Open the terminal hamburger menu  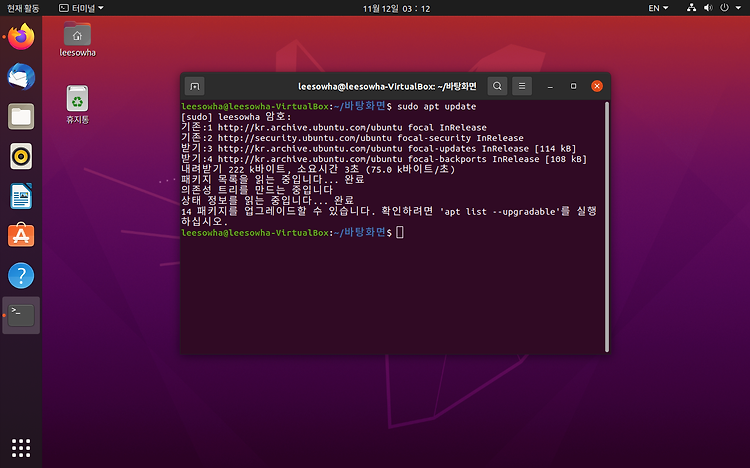pos(522,86)
